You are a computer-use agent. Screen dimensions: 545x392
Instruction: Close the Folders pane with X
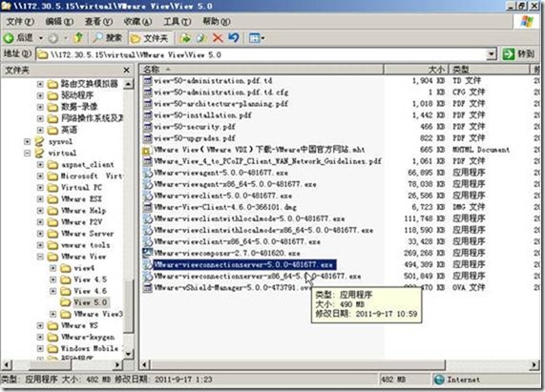pos(127,71)
